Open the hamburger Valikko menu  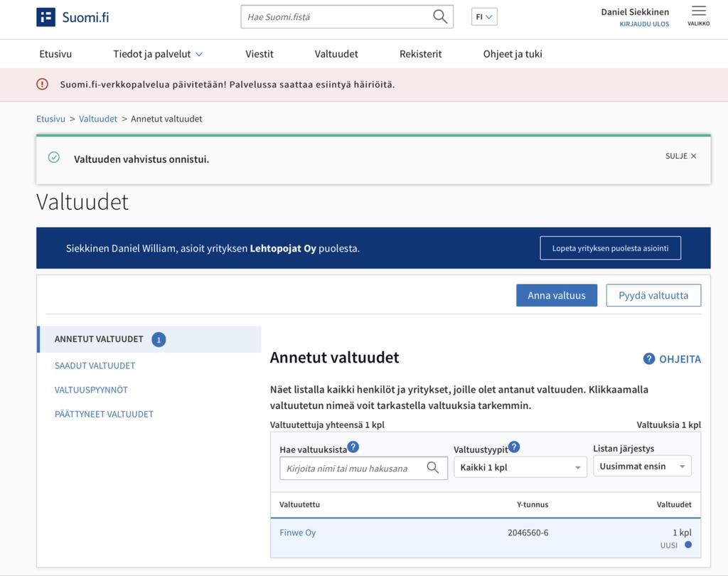[698, 16]
